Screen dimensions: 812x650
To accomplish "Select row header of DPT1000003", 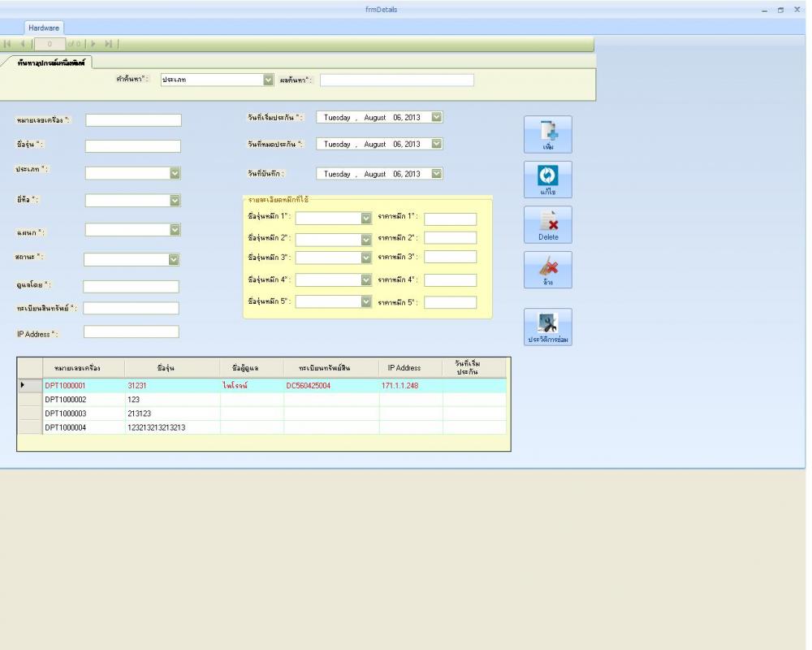I will pos(30,414).
